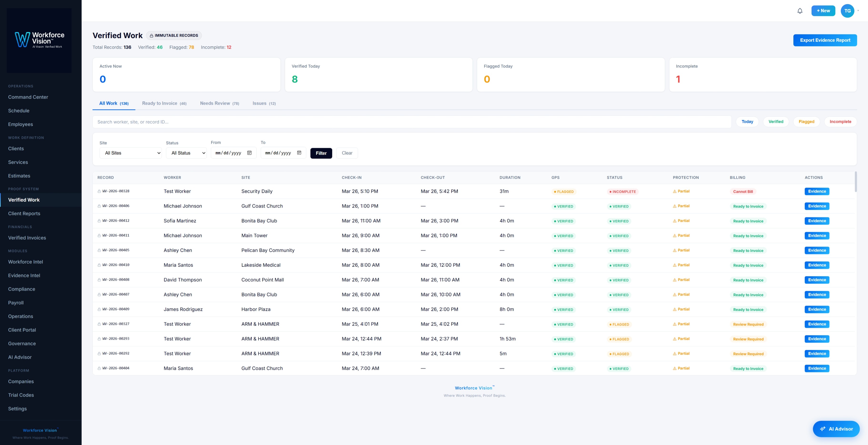Click the records table vertical scrollbar
Viewport: 868px width, 445px height.
click(x=856, y=182)
